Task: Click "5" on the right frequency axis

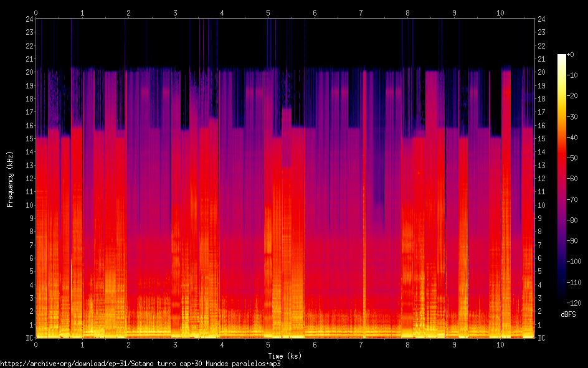Action: click(x=539, y=271)
